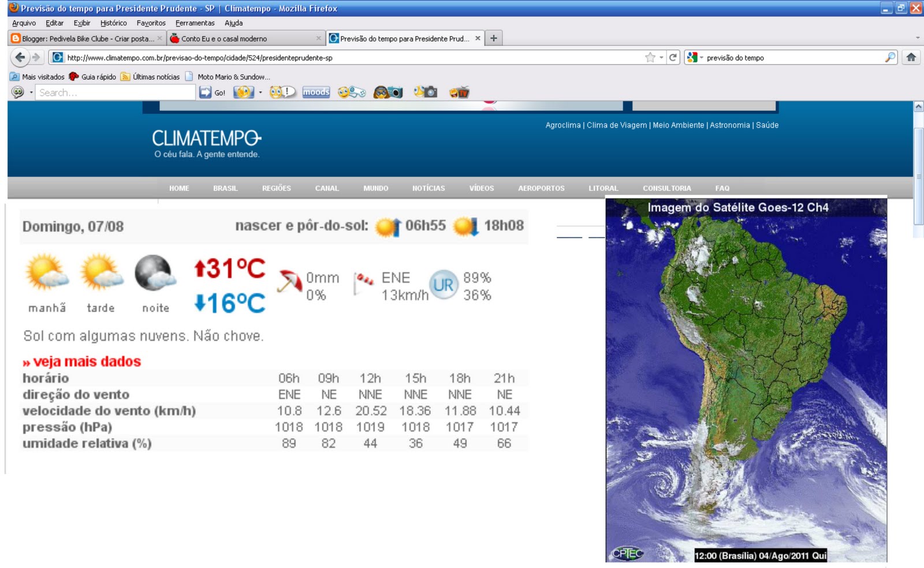924x568 pixels.
Task: Open the CONSULTORIA navigation link
Action: pos(667,188)
